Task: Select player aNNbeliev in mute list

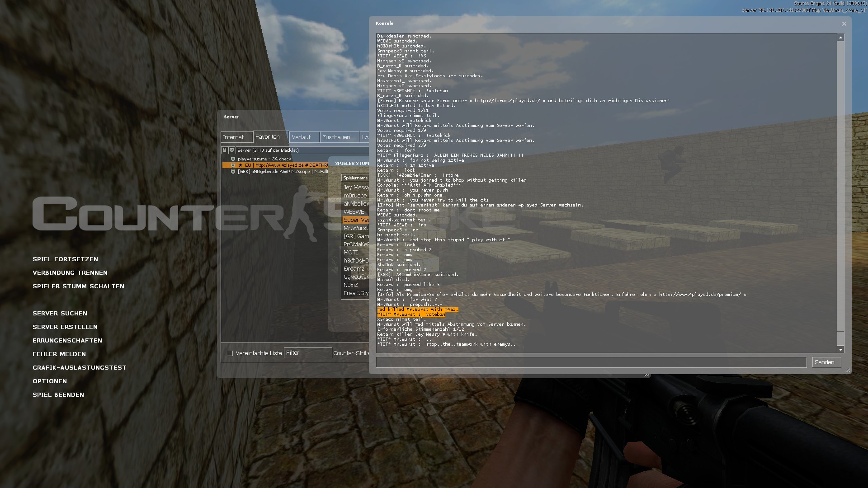Action: [x=356, y=204]
